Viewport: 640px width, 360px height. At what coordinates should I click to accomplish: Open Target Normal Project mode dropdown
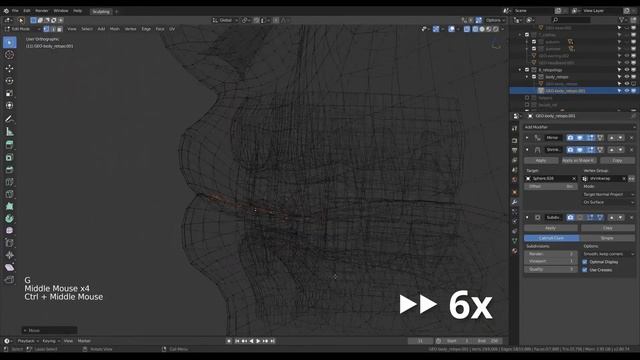point(609,194)
